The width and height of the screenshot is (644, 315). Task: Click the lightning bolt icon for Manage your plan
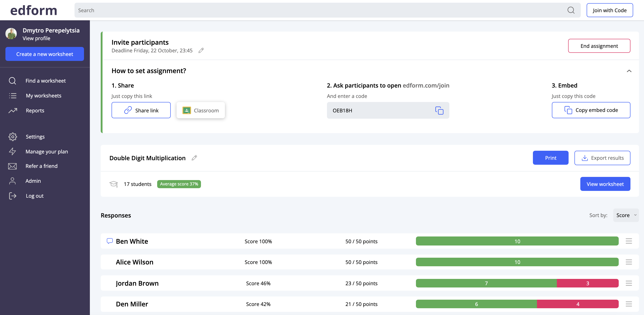tap(12, 151)
